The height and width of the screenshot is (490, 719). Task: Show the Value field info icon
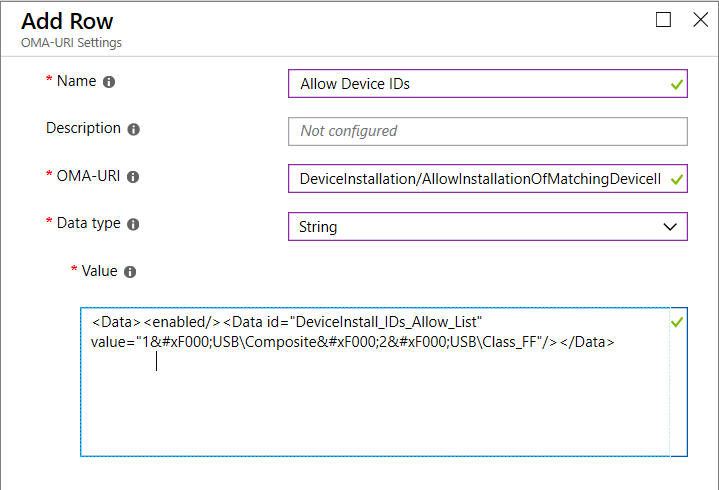coord(130,272)
